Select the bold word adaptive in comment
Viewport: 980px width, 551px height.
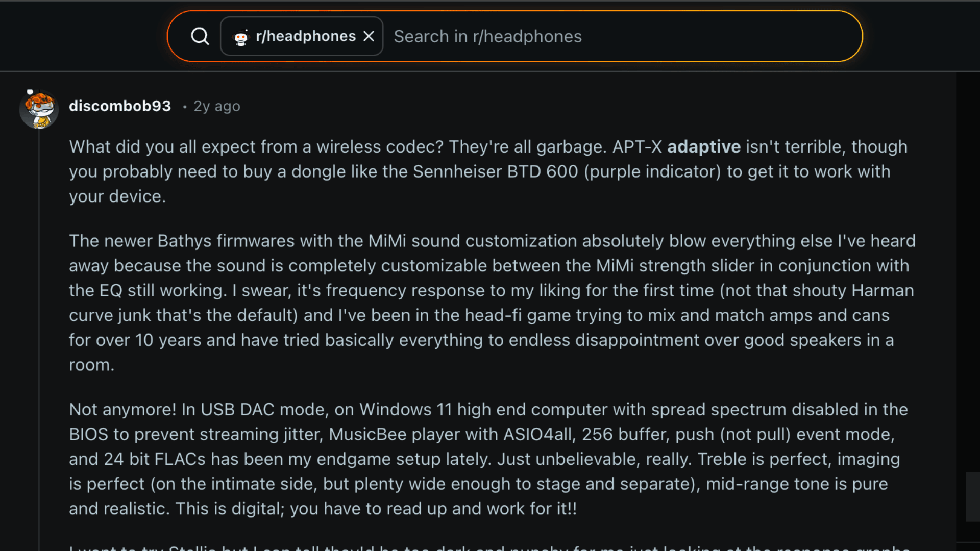[704, 146]
